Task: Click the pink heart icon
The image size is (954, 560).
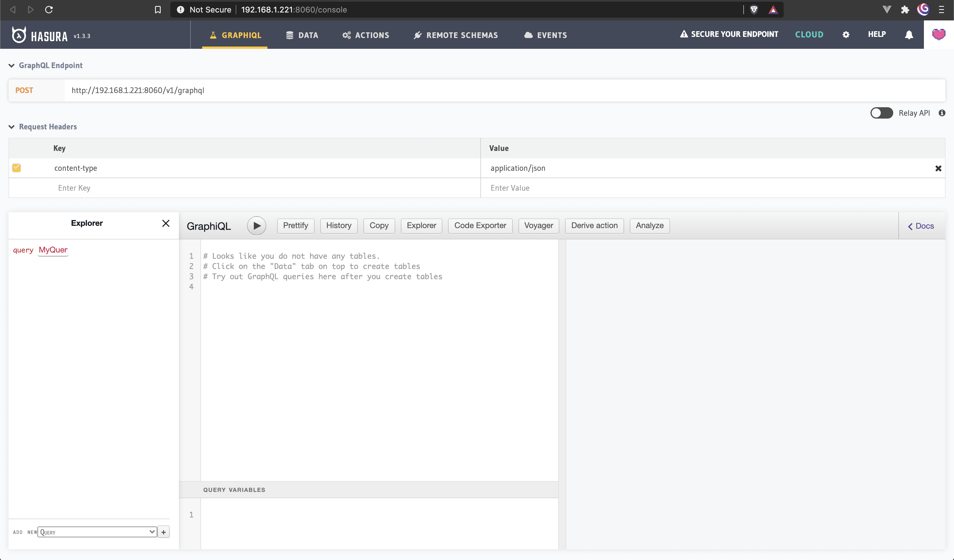Action: tap(938, 34)
